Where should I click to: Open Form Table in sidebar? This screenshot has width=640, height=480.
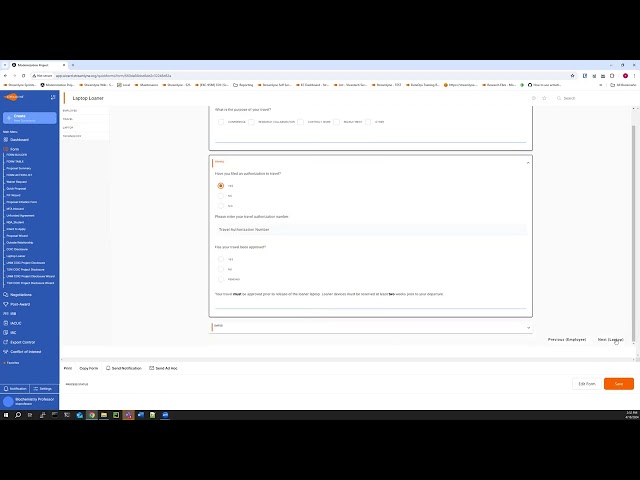point(15,161)
